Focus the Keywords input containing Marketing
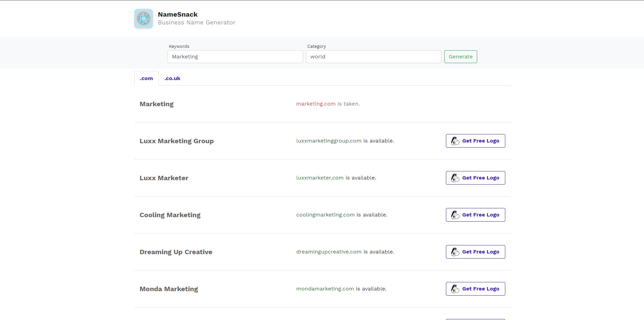Viewport: 644px width, 320px height. [235, 57]
